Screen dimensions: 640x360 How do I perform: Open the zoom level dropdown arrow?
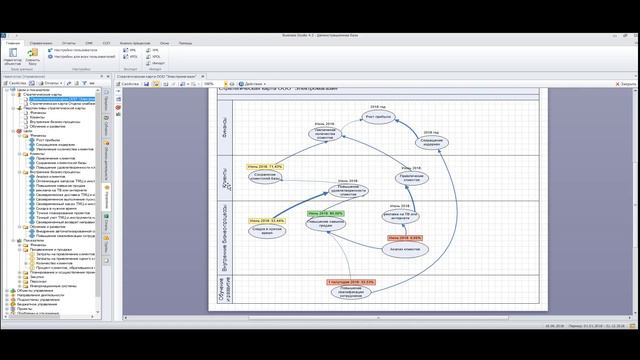[x=225, y=84]
